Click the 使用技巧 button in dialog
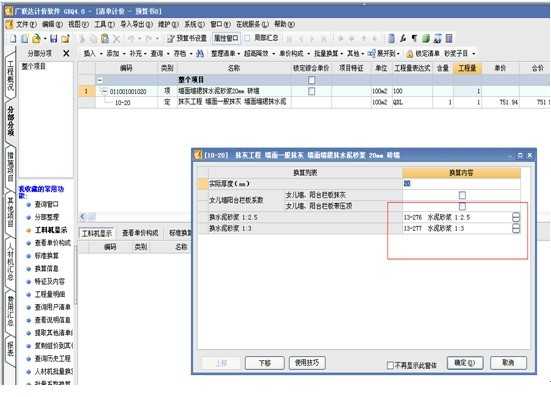This screenshot has height=397, width=551. coord(307,363)
